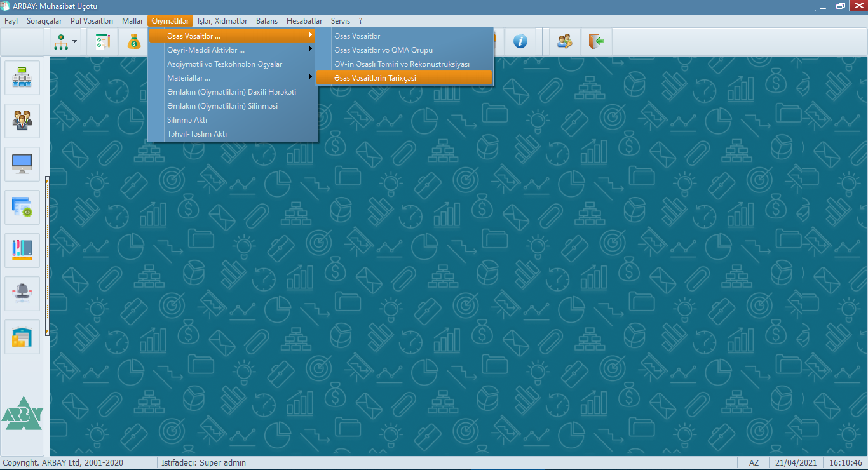
Task: Open the windows with gear sidebar icon
Action: pyautogui.click(x=22, y=207)
